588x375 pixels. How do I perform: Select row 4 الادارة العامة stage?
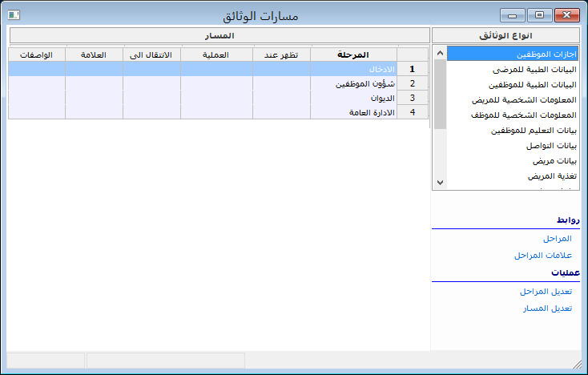point(352,112)
